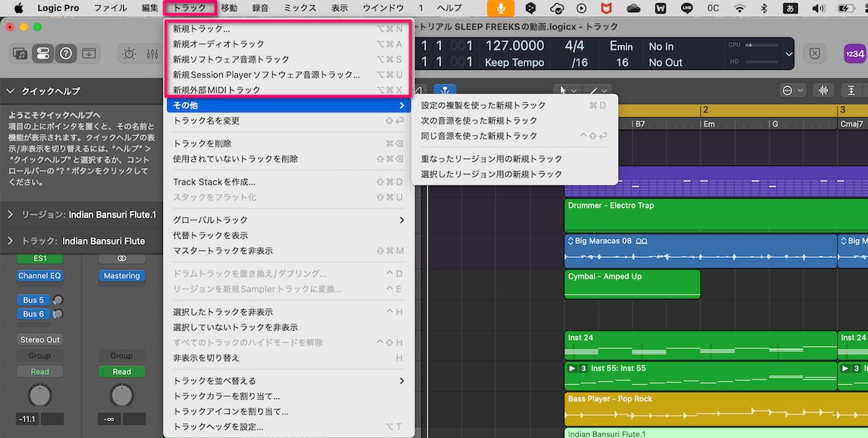Screen dimensions: 868x438
Task: Open the circled ellipsis options dropdown
Action: point(793,91)
